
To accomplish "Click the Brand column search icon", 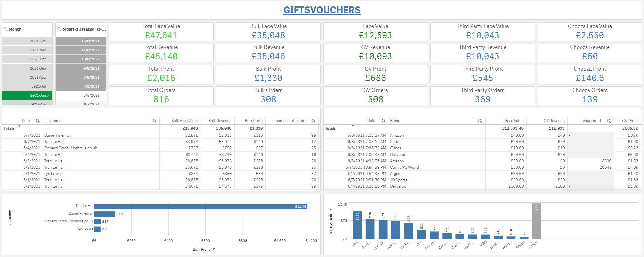I will point(480,121).
